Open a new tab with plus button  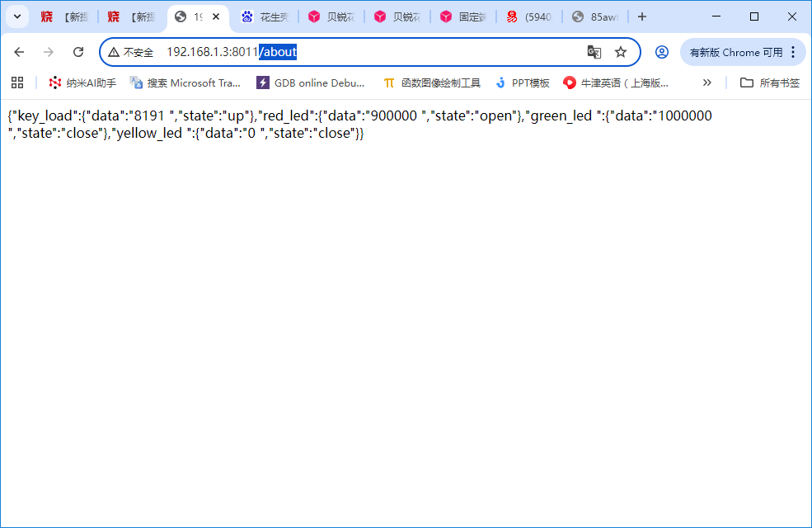[x=642, y=16]
